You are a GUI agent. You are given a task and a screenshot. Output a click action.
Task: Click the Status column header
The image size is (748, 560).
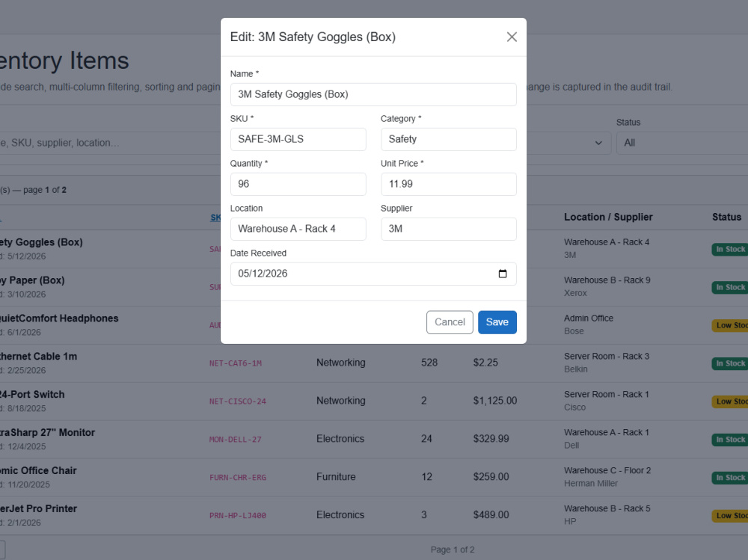click(x=726, y=217)
